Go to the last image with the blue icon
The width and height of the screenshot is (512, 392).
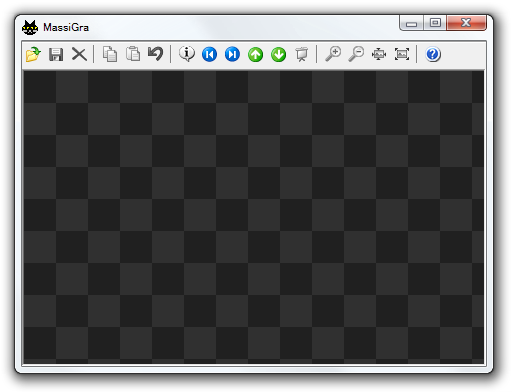[x=232, y=54]
